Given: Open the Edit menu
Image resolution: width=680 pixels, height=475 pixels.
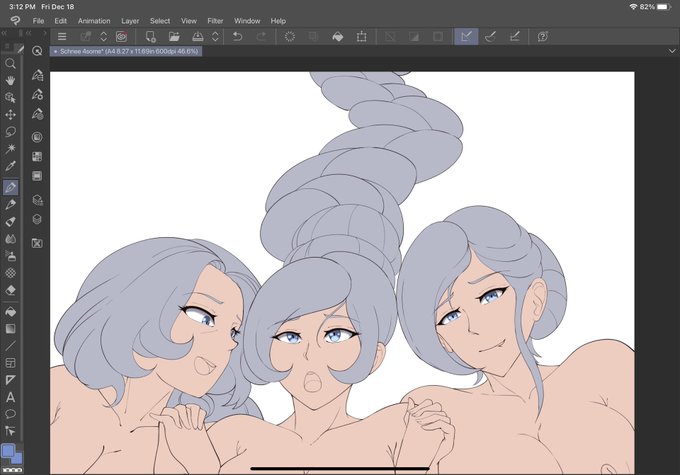Looking at the screenshot, I should click(x=61, y=21).
